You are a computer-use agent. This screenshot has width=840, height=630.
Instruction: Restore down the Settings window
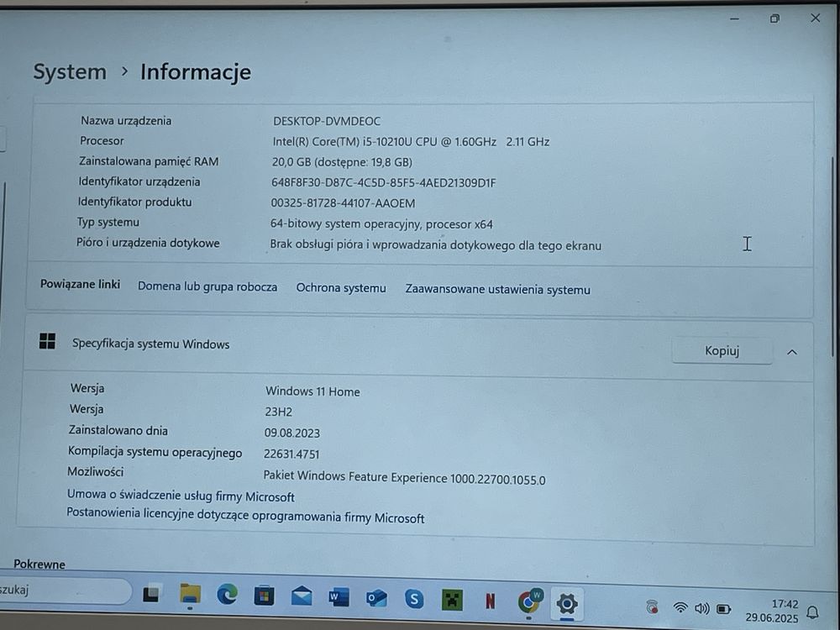point(774,18)
